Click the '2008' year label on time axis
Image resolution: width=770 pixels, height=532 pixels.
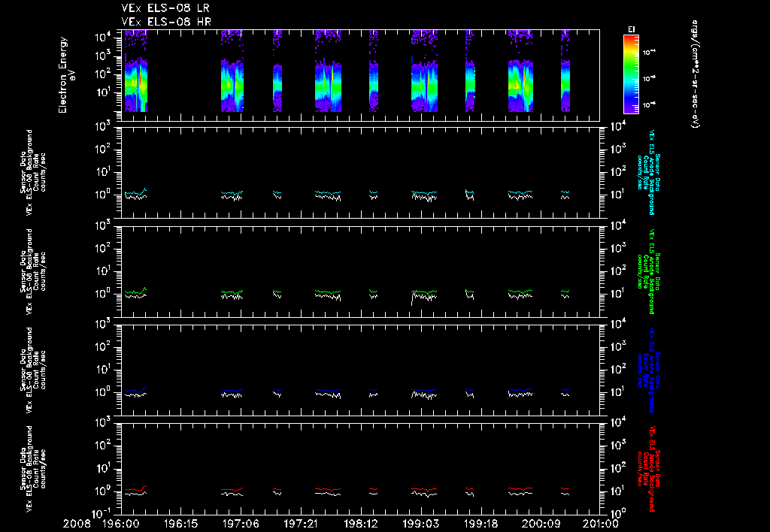tap(77, 524)
